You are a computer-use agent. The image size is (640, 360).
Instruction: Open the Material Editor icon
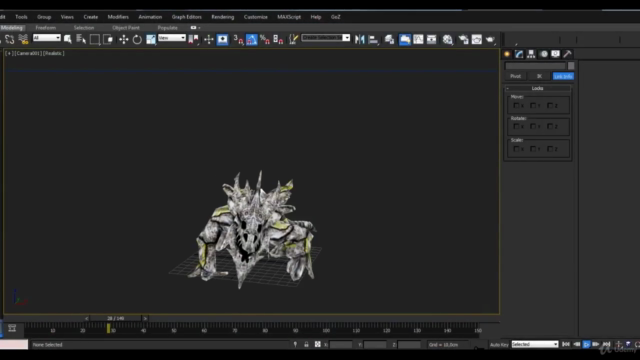[x=448, y=39]
